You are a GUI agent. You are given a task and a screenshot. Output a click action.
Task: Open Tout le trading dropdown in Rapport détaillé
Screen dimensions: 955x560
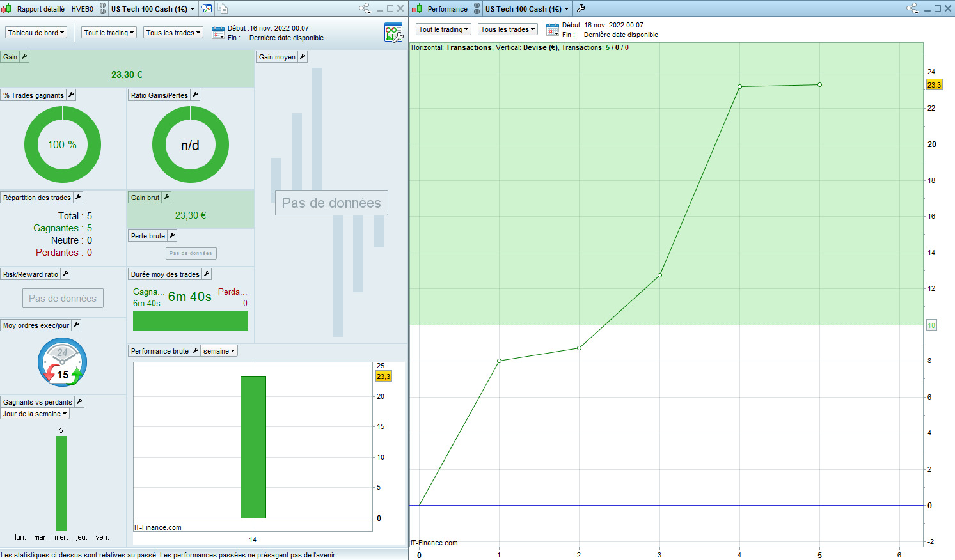[x=109, y=33]
